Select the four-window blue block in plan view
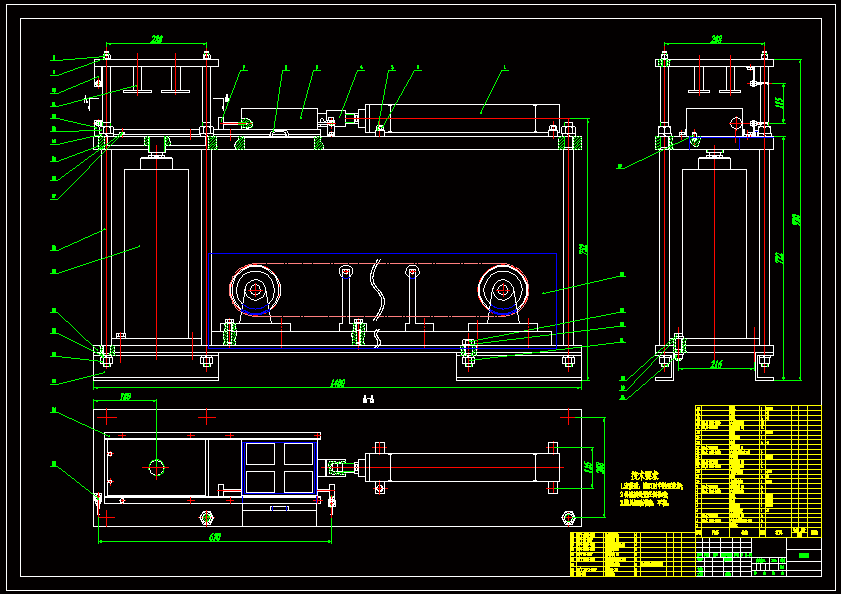The image size is (841, 594). [279, 468]
